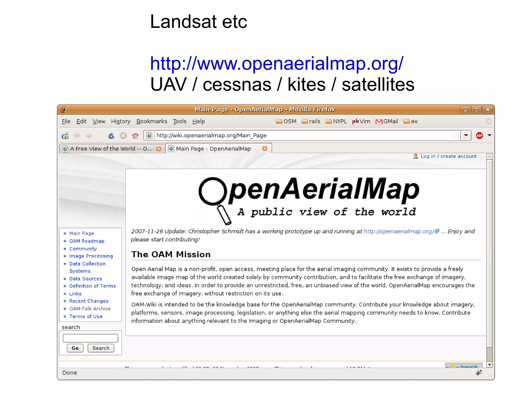Open the NYPL bookmarks folder
Image resolution: width=532 pixels, height=399 pixels.
336,121
